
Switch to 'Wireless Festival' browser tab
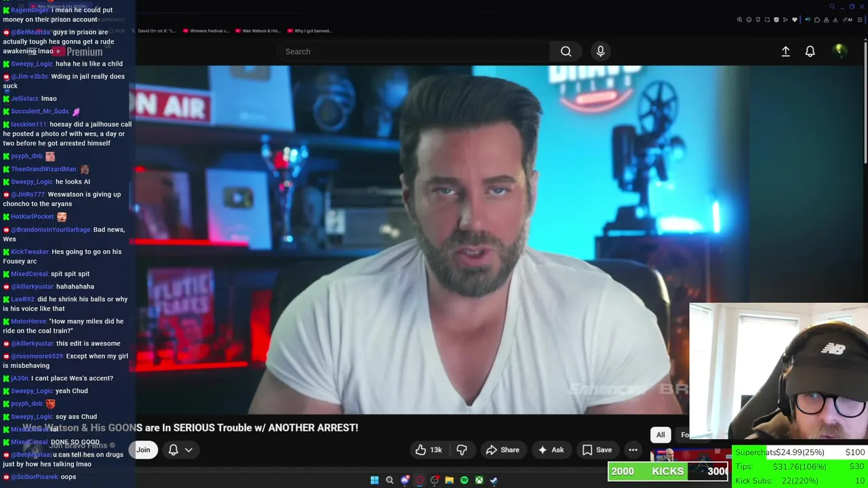205,30
